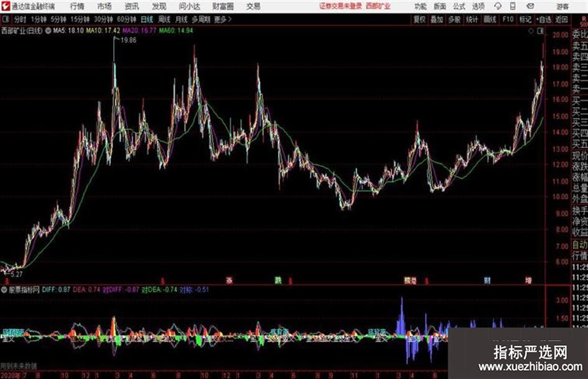
Task: Click the 标记 mark button
Action: (x=525, y=19)
